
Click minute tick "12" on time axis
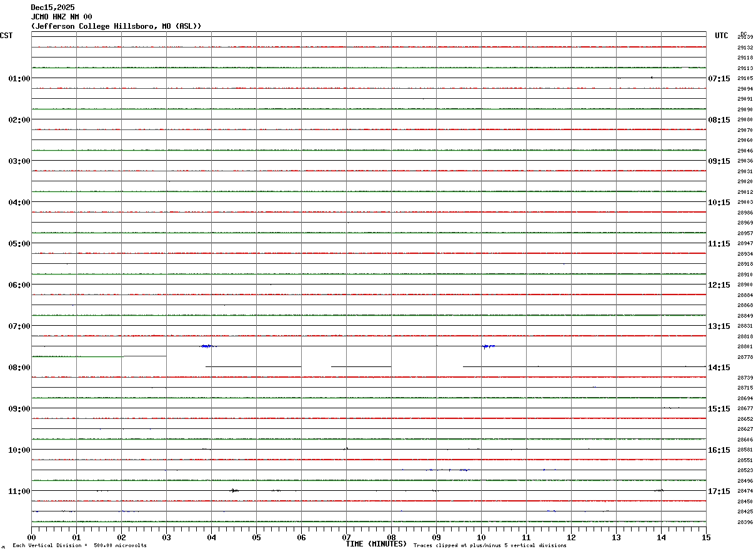click(x=571, y=536)
